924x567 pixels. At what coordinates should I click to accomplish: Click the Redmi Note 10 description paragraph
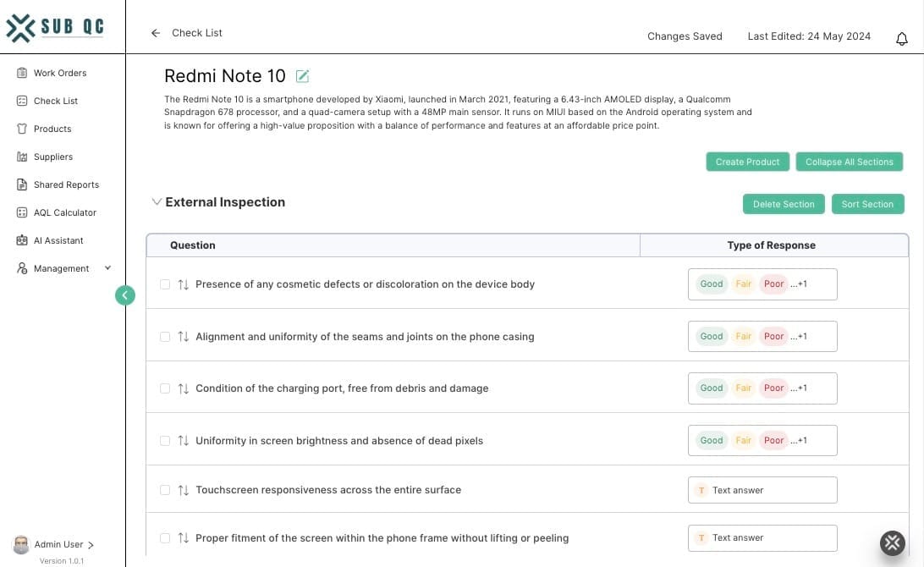tap(458, 113)
